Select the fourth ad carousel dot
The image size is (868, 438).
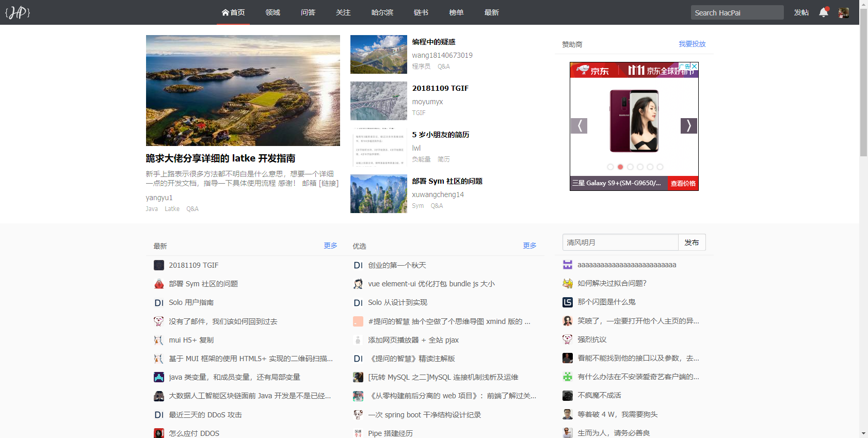(640, 167)
